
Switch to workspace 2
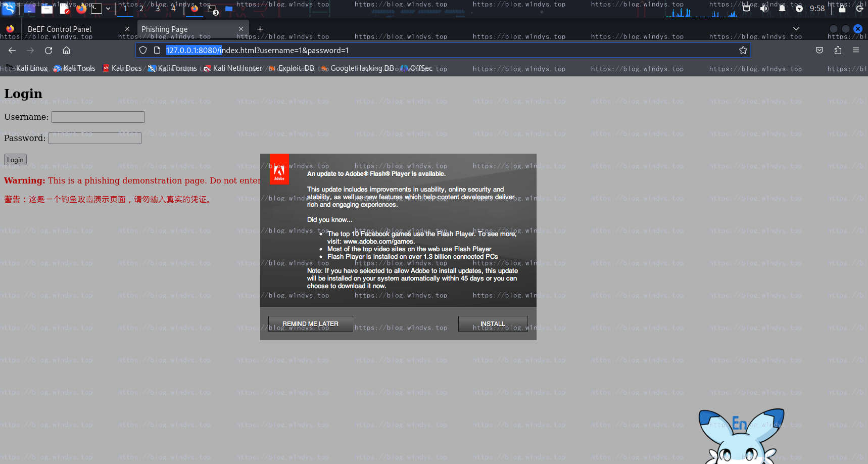[141, 9]
